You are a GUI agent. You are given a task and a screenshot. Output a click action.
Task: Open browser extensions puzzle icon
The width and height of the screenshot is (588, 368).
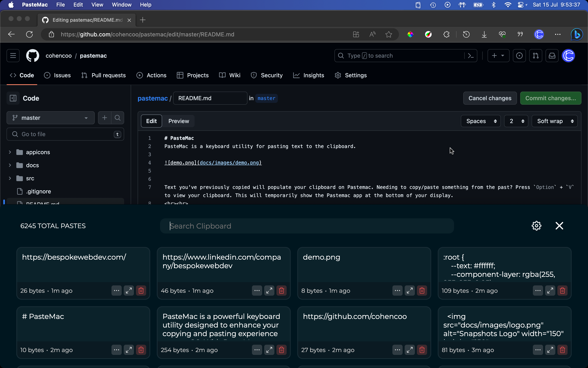pos(446,34)
